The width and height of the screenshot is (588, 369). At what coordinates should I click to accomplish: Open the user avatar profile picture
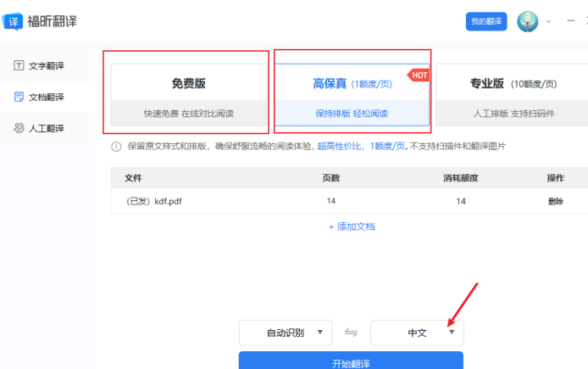[527, 21]
